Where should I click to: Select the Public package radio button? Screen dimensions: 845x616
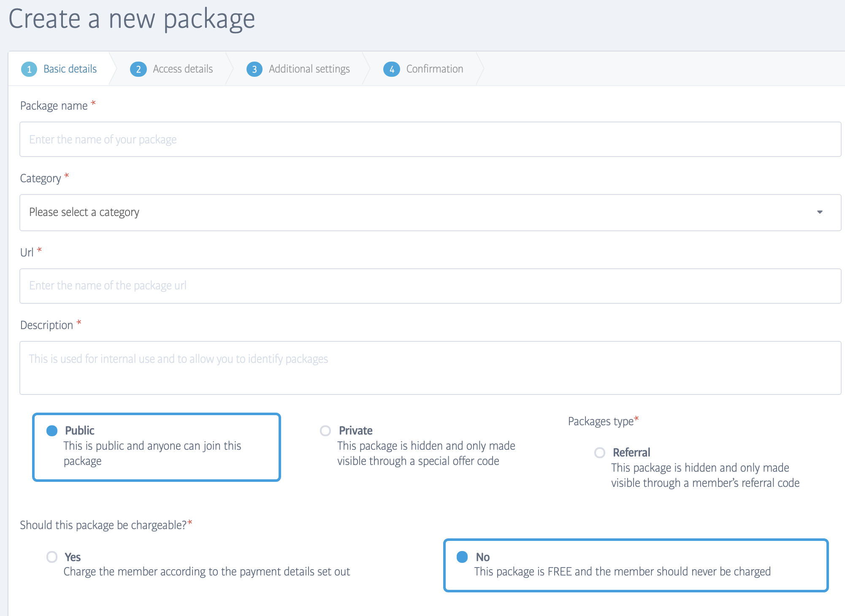(52, 431)
